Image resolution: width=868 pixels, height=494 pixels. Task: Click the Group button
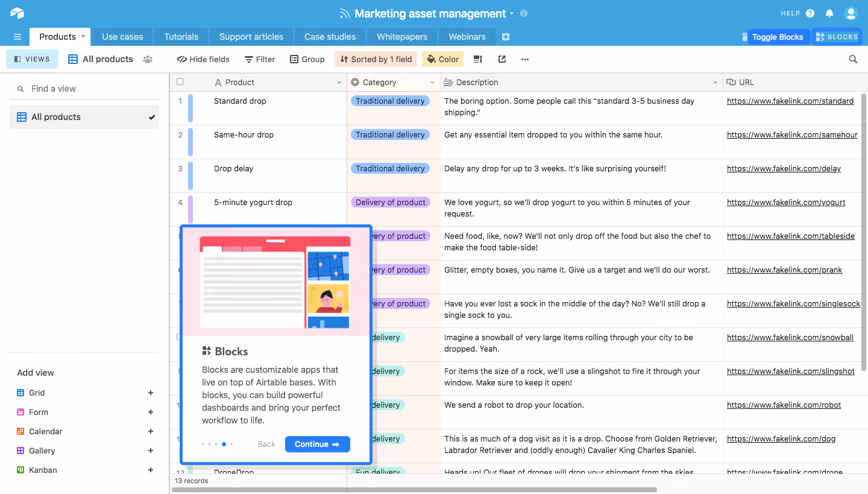pyautogui.click(x=307, y=59)
